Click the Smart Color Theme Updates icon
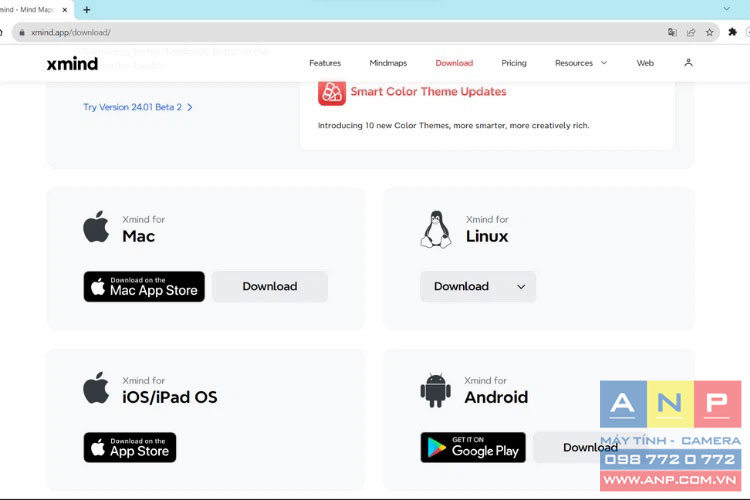750x500 pixels. click(331, 92)
